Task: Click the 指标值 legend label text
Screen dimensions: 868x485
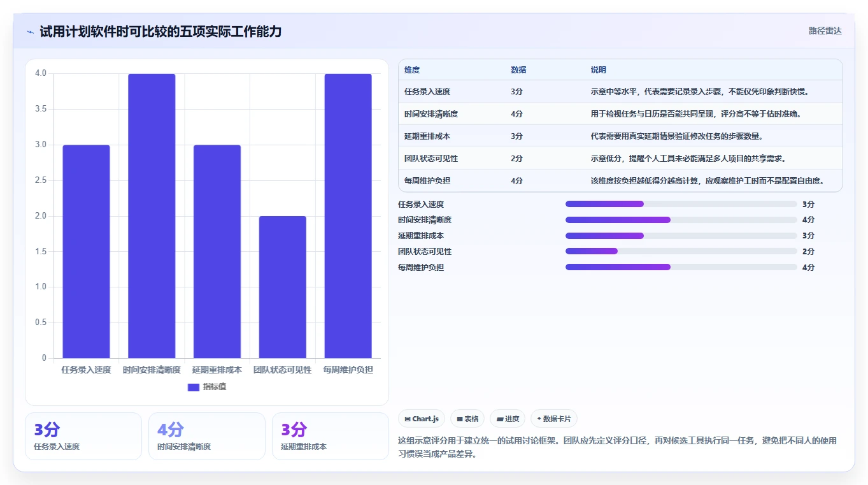Action: click(214, 387)
